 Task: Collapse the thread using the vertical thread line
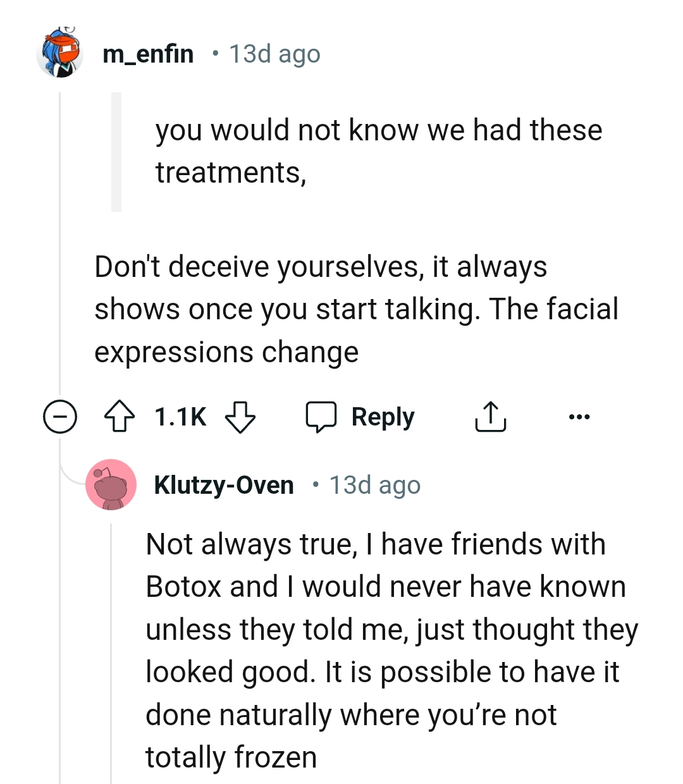(60, 253)
